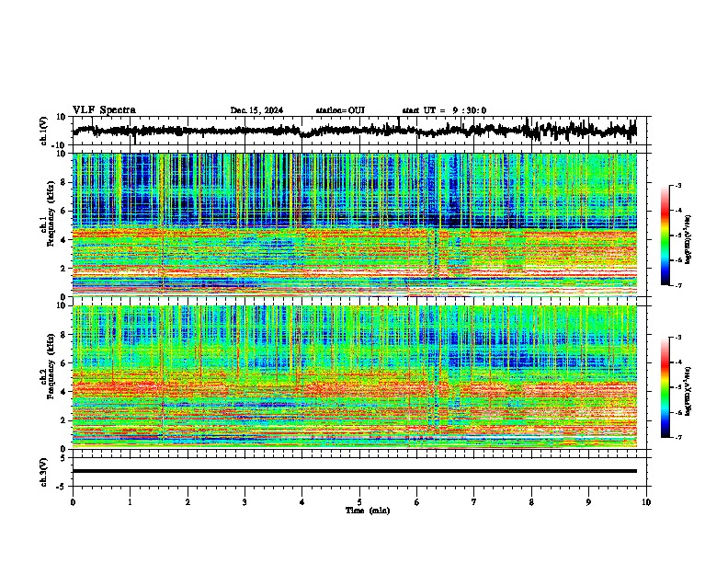Screen dimensions: 728x563
Task: Click the time axis tick label "6"
Action: pos(417,502)
